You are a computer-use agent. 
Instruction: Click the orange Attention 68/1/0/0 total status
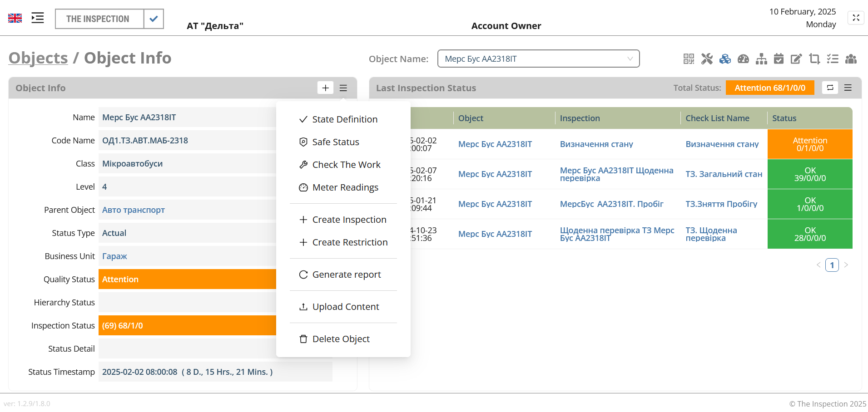769,88
